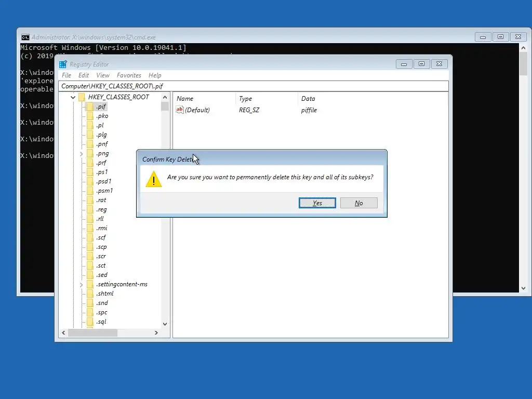Image resolution: width=532 pixels, height=399 pixels.
Task: Minimize the Registry Editor window
Action: pos(404,64)
